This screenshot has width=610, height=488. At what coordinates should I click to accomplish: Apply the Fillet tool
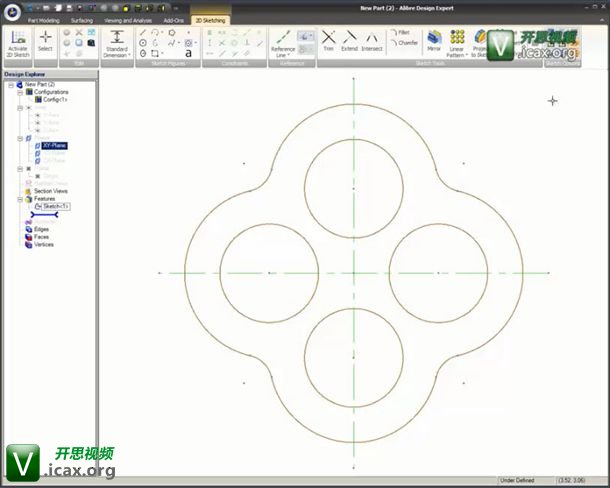tap(403, 33)
